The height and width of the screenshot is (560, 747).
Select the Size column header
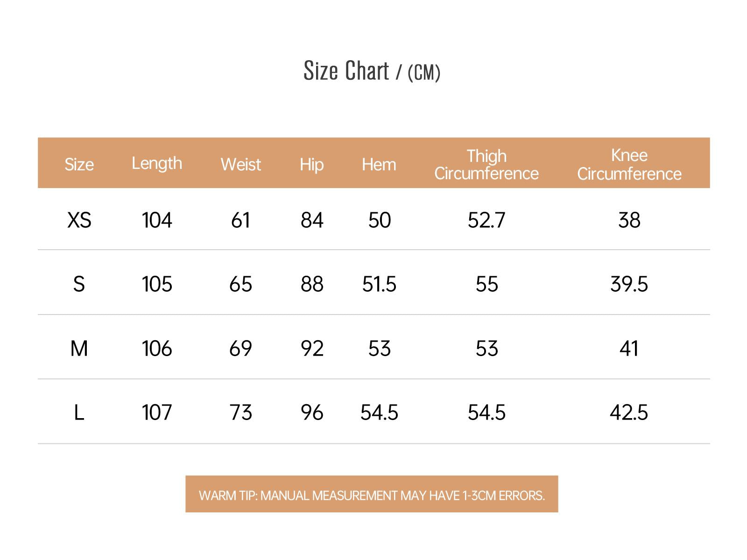pos(79,164)
